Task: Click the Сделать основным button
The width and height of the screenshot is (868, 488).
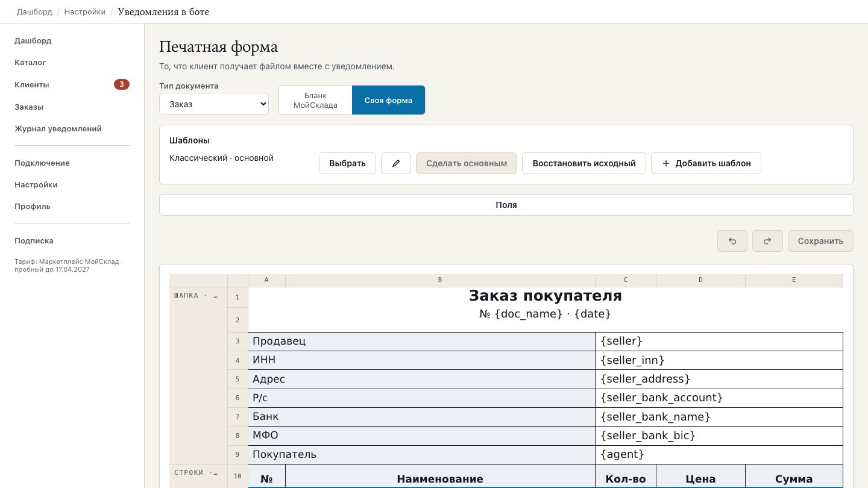Action: click(x=467, y=163)
